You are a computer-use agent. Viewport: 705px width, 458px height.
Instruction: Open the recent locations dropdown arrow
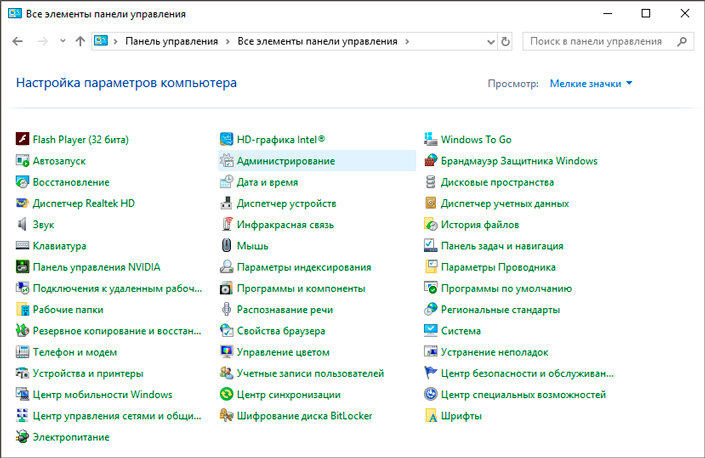(x=62, y=41)
